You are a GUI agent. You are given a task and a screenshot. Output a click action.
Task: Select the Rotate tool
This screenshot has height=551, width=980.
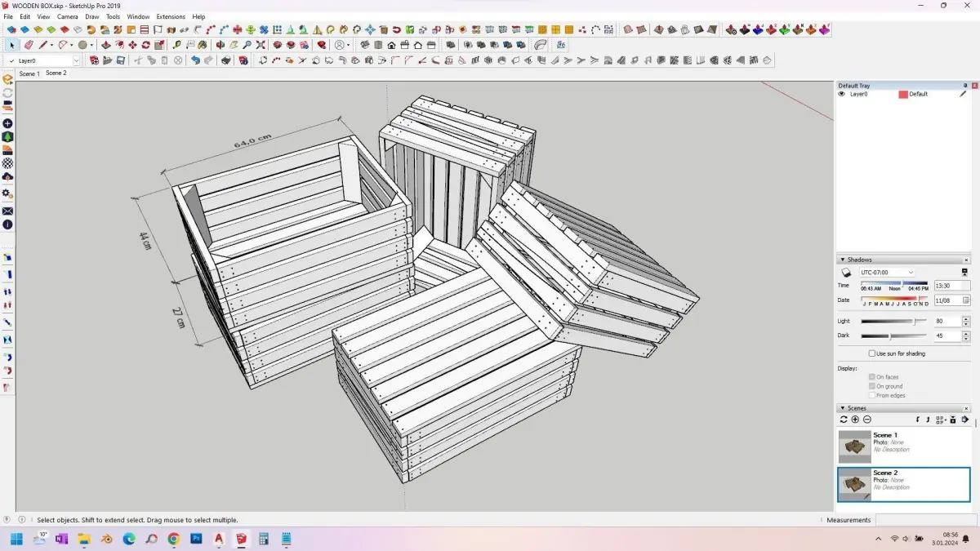pyautogui.click(x=145, y=45)
